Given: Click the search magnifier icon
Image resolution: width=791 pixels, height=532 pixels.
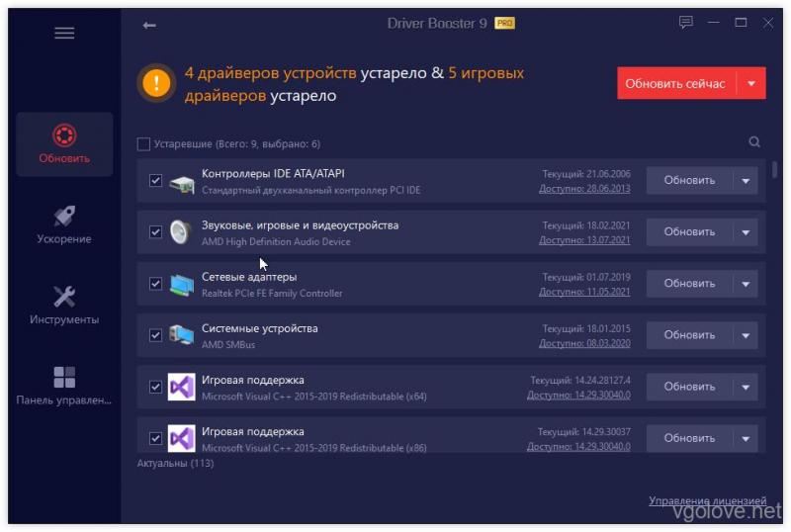Looking at the screenshot, I should click(x=754, y=142).
